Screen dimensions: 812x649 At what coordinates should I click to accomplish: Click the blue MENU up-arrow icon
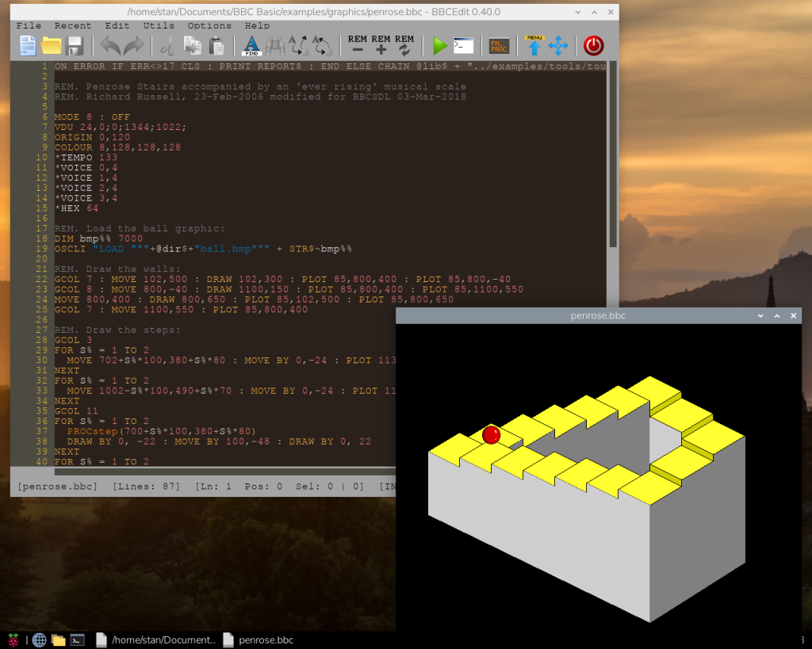(534, 45)
